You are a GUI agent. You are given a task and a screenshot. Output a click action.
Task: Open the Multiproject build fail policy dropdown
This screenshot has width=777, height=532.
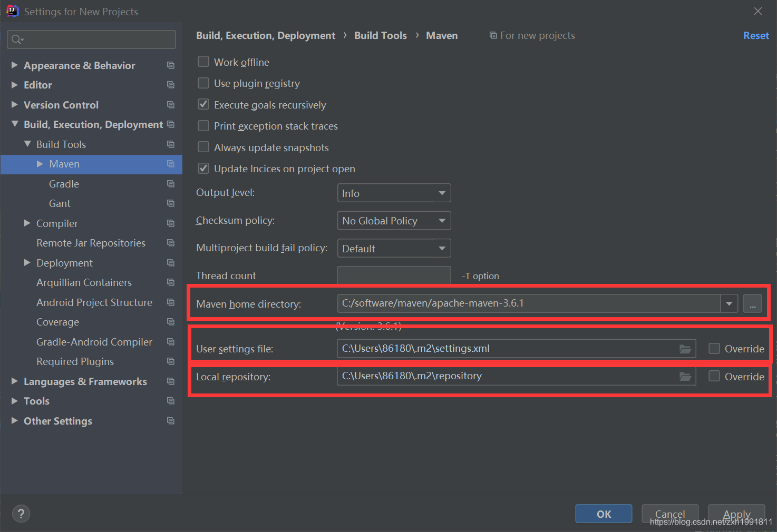[x=394, y=248]
